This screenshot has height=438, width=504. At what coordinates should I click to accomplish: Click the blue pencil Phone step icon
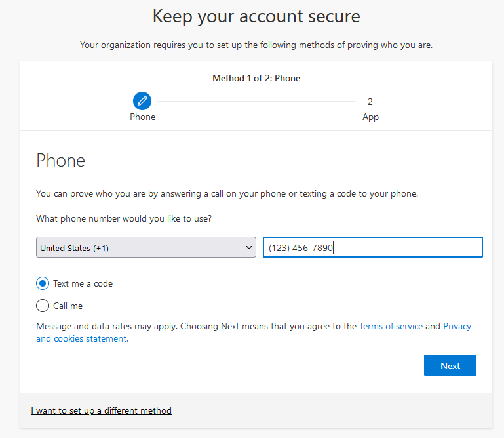[142, 101]
